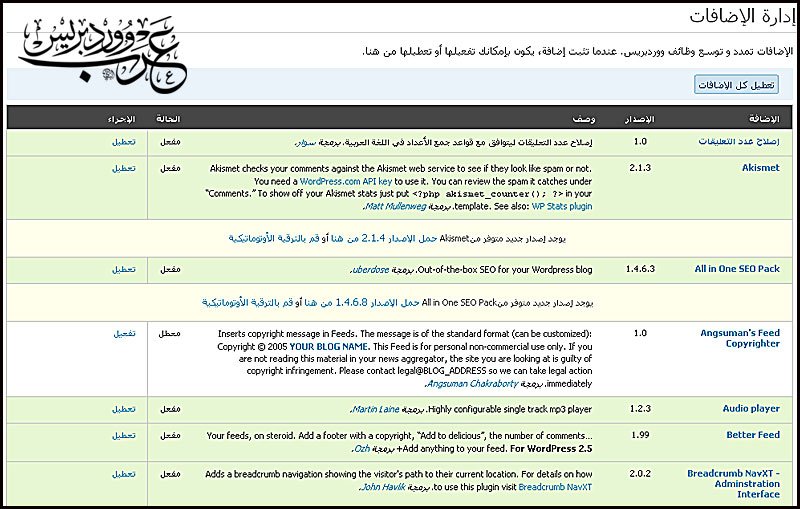Click the مفعل status in All in One SEO Pack row

pos(170,269)
